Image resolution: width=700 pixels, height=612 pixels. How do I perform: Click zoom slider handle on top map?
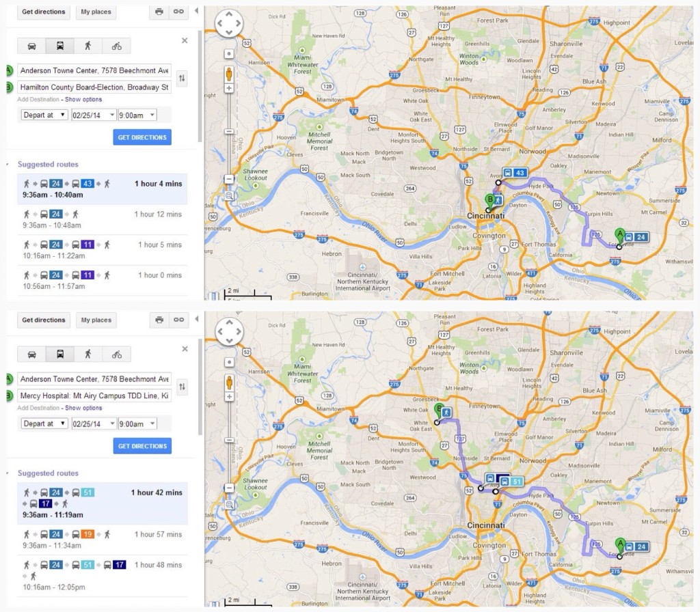(229, 132)
